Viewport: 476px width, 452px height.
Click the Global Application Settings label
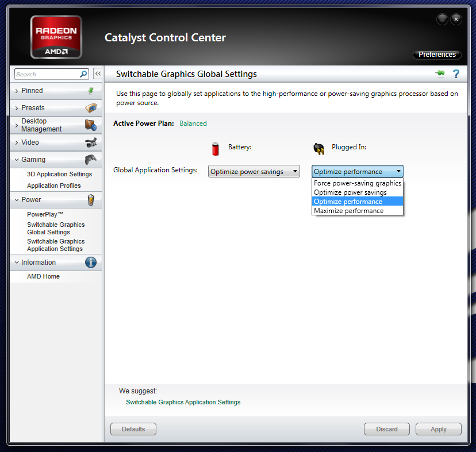pyautogui.click(x=155, y=170)
